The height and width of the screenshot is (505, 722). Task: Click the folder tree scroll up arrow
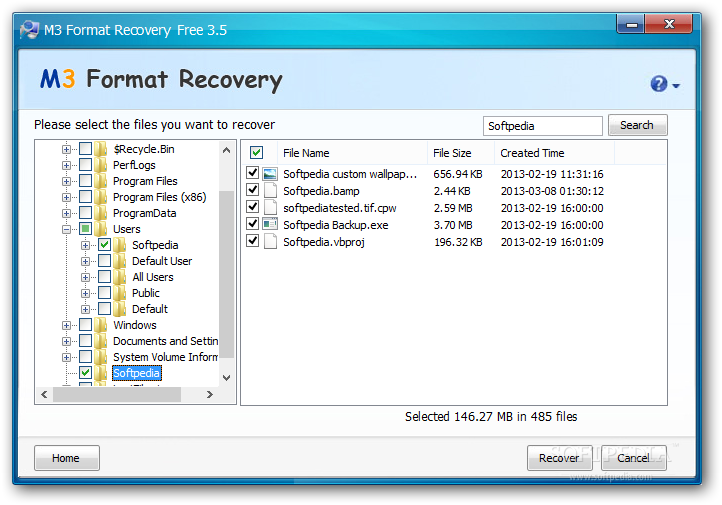coord(226,150)
